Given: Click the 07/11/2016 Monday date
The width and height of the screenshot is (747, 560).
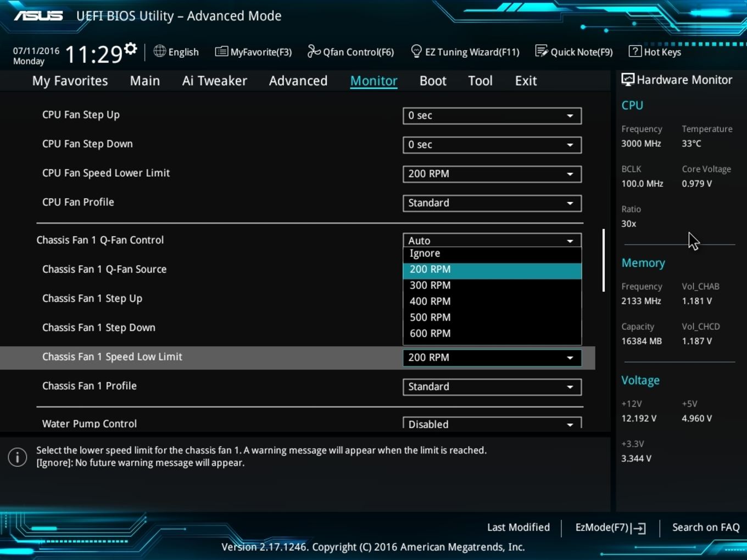Looking at the screenshot, I should [x=36, y=56].
